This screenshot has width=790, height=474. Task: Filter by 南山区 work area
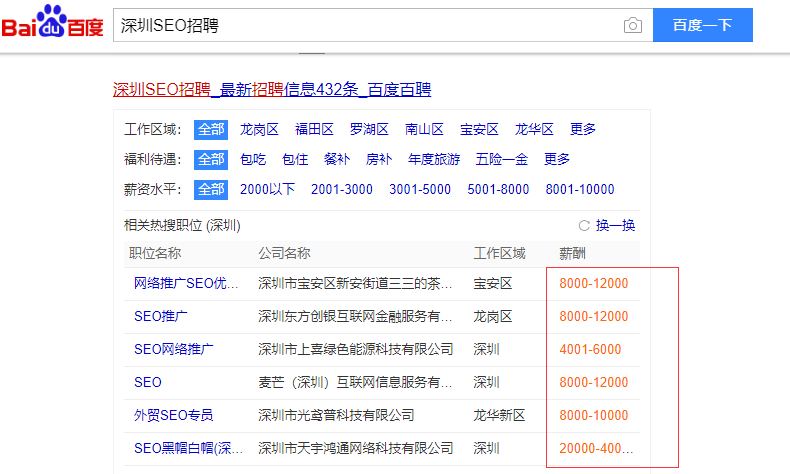(x=424, y=129)
